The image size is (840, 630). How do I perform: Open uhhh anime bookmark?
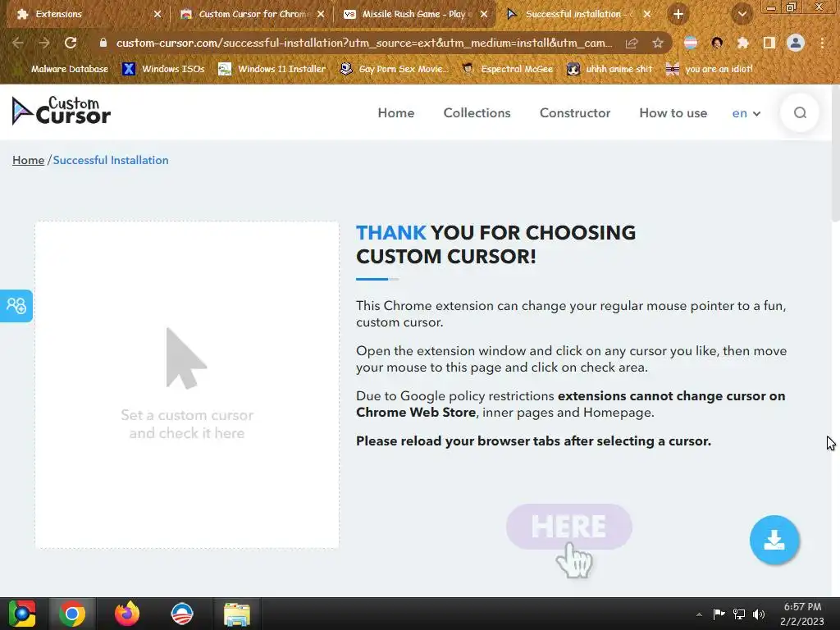pos(609,69)
